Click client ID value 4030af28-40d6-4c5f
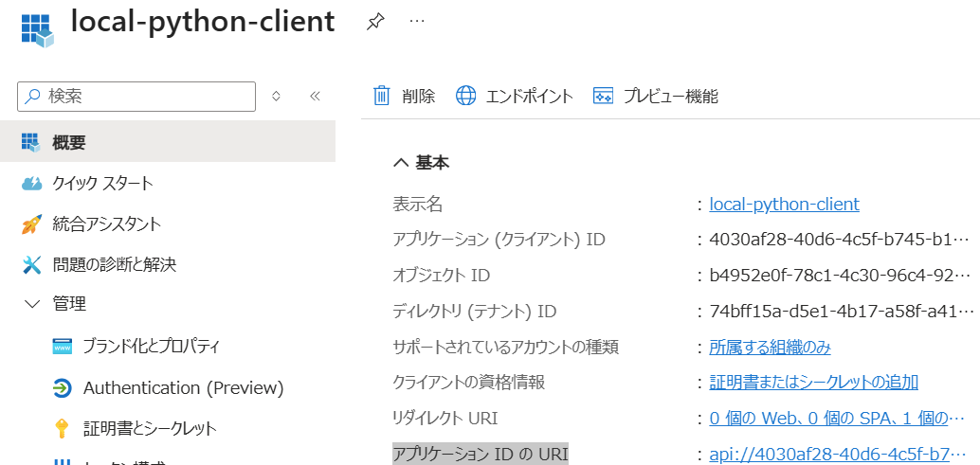Image resolution: width=980 pixels, height=465 pixels. click(x=839, y=239)
